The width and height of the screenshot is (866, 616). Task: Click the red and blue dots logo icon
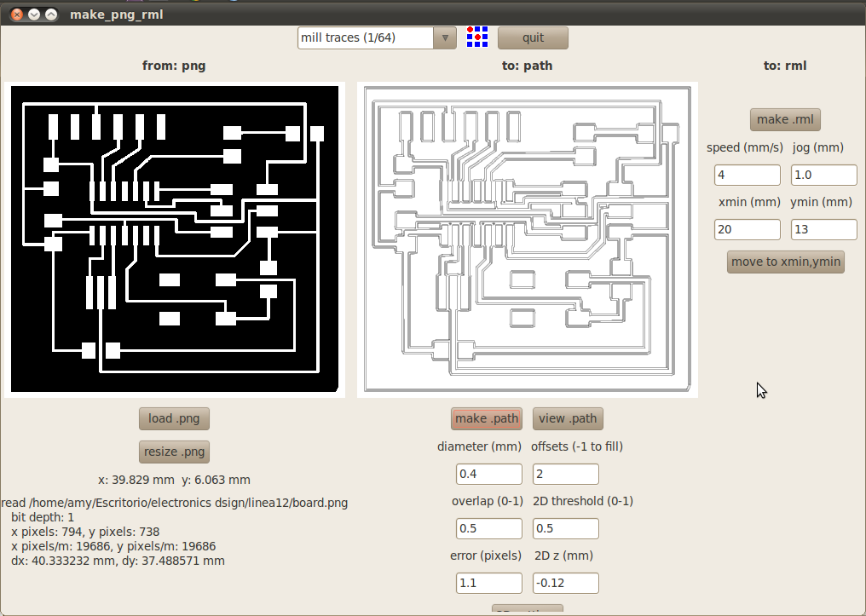tap(477, 37)
